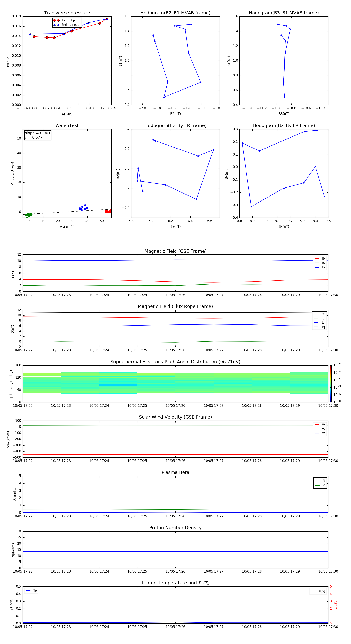Click the 'B3(nT)' x-axis label
Image resolution: width=351 pixels, height=644 pixels.
(x=284, y=114)
